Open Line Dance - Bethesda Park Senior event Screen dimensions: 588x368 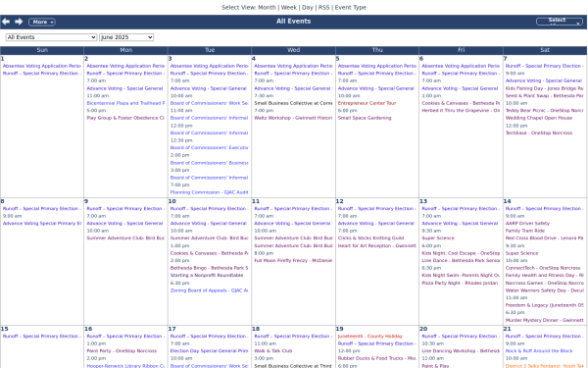point(461,260)
